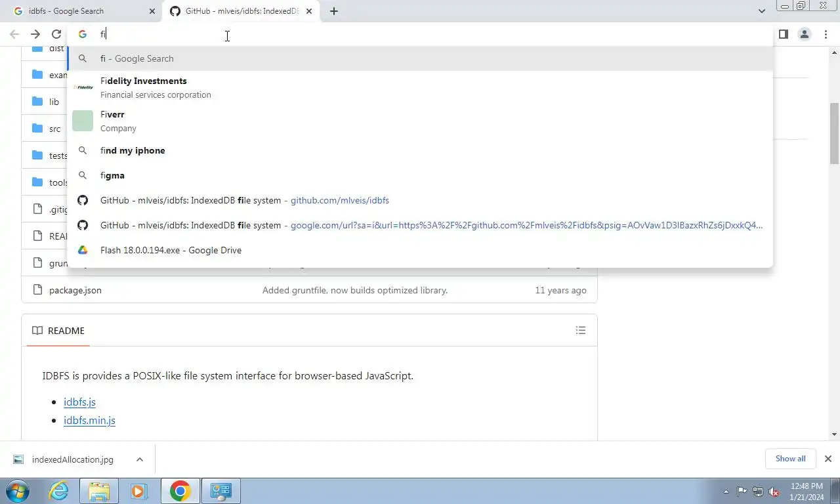The image size is (840, 504).
Task: Open the lib folder
Action: [54, 102]
